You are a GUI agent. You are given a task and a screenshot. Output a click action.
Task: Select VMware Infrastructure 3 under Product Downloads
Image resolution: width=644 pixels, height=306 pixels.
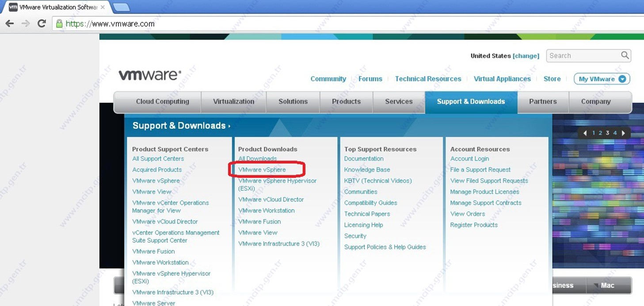[279, 244]
